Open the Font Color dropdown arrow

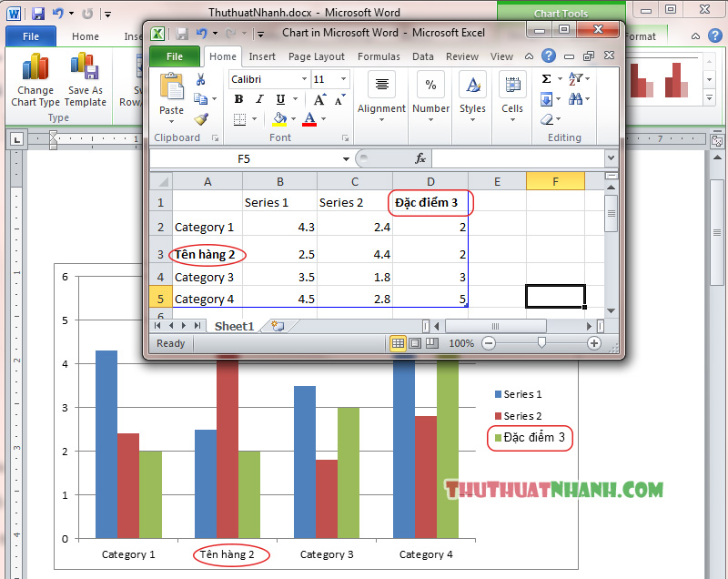point(323,119)
